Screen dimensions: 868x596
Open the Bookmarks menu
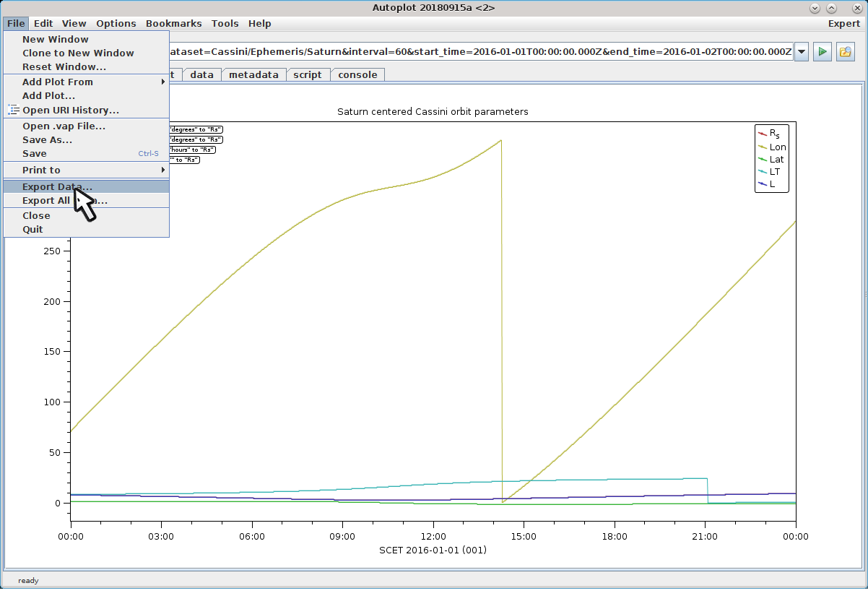click(173, 23)
